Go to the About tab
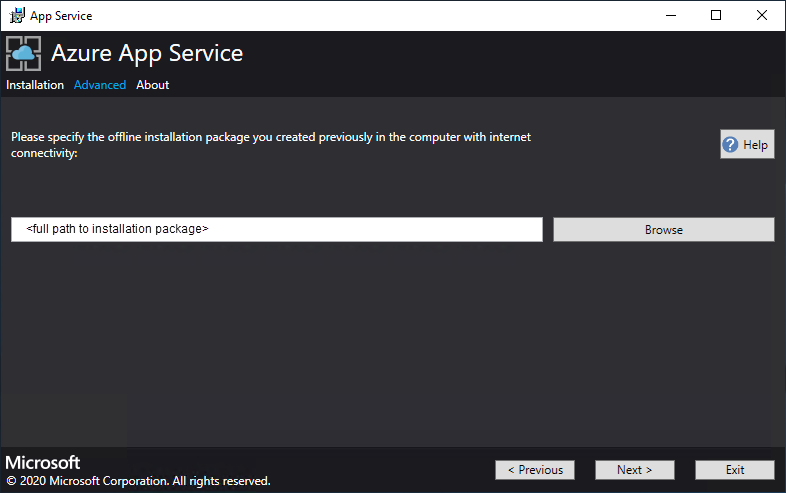This screenshot has height=493, width=786. (153, 85)
